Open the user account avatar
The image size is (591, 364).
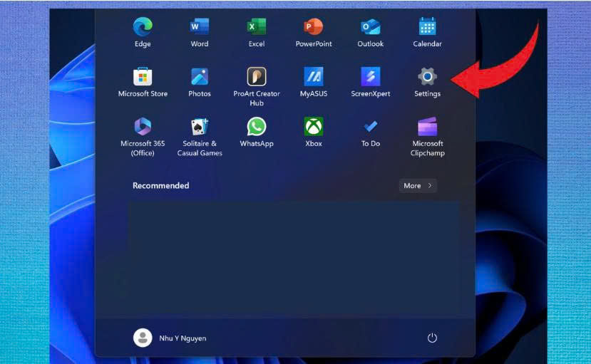tap(143, 338)
